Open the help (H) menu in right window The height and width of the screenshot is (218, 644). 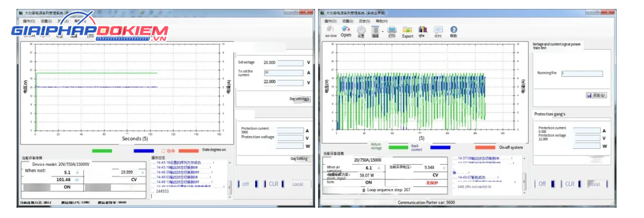pyautogui.click(x=382, y=21)
